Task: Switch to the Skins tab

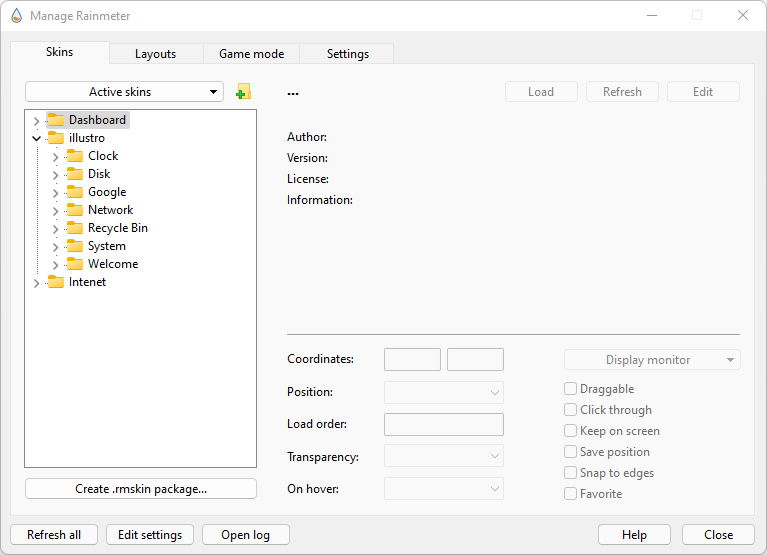Action: 60,52
